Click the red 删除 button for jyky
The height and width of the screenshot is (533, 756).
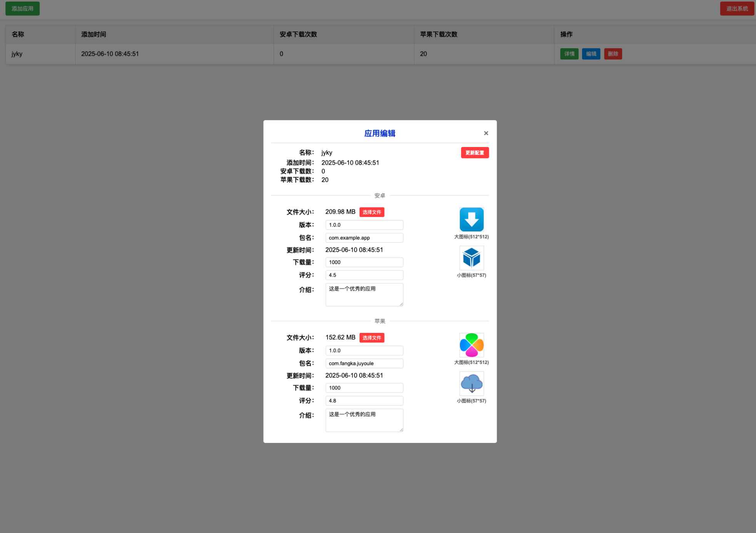[x=613, y=54]
